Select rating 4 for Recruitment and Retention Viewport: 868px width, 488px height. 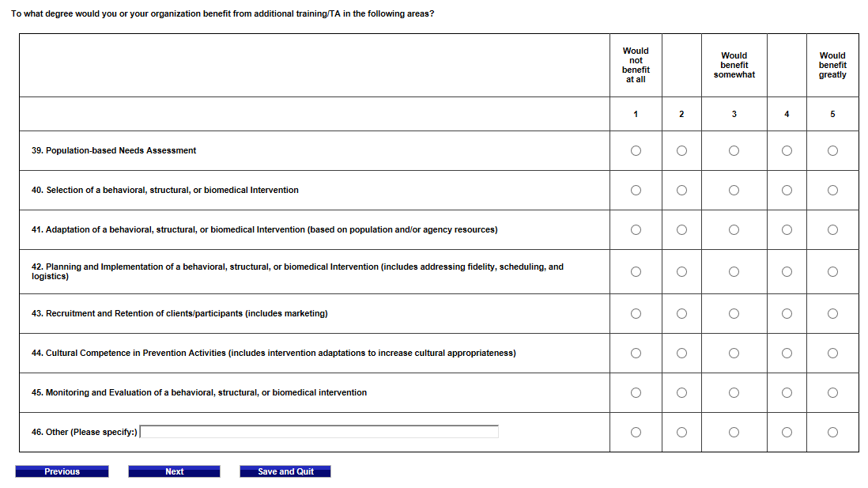(x=787, y=314)
